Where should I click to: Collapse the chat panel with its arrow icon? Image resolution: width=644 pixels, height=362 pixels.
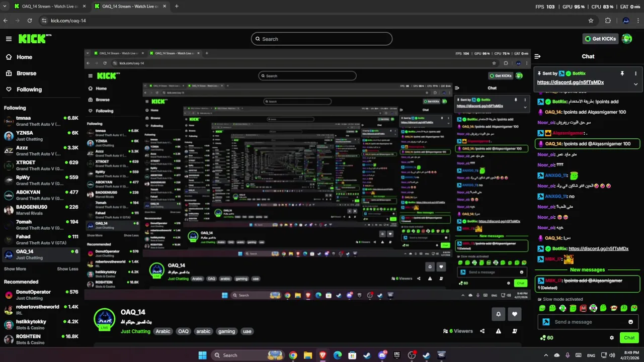click(x=537, y=56)
